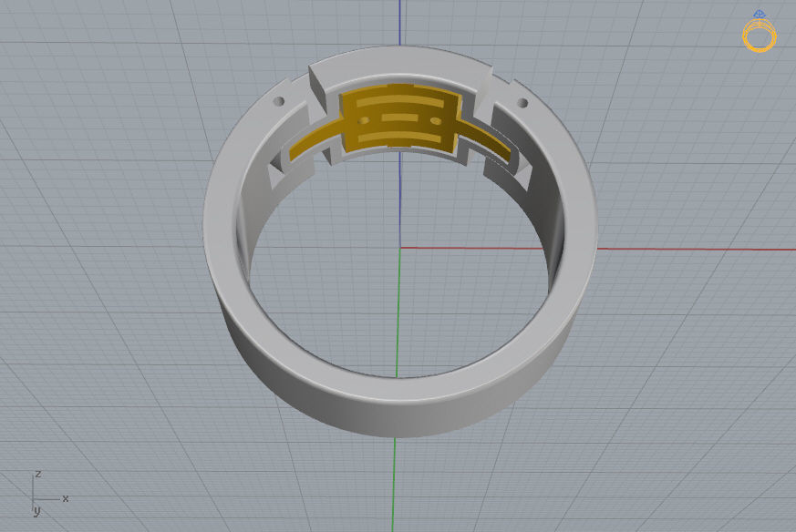
Task: Pick the small hole on the ring's left shoulder
Action: (279, 101)
